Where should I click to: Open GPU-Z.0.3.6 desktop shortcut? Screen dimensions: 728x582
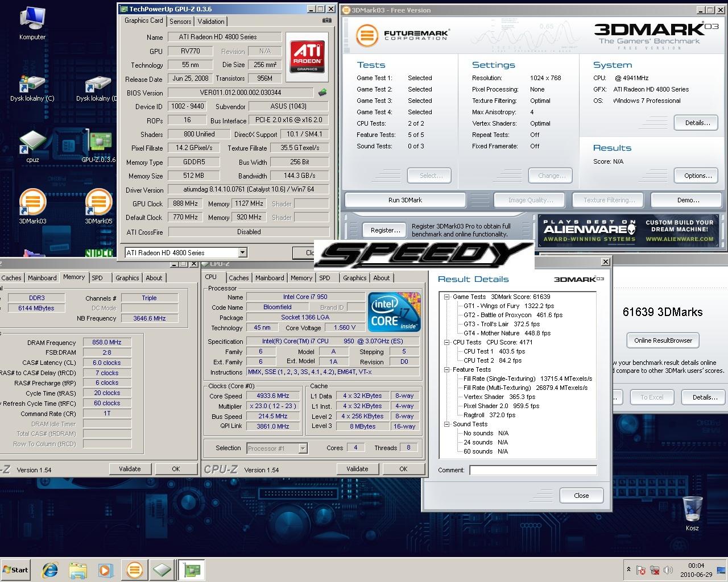(x=98, y=147)
